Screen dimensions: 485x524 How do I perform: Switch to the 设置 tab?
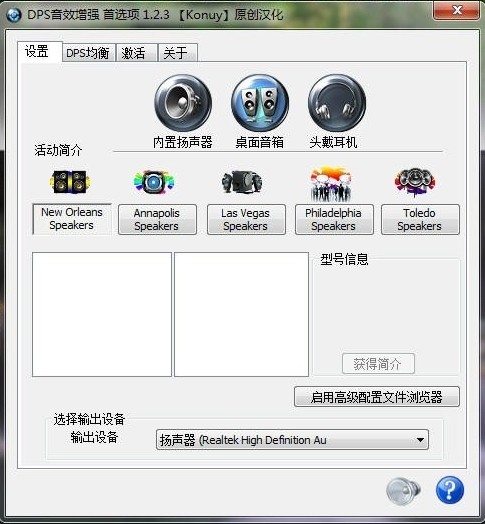coord(40,51)
